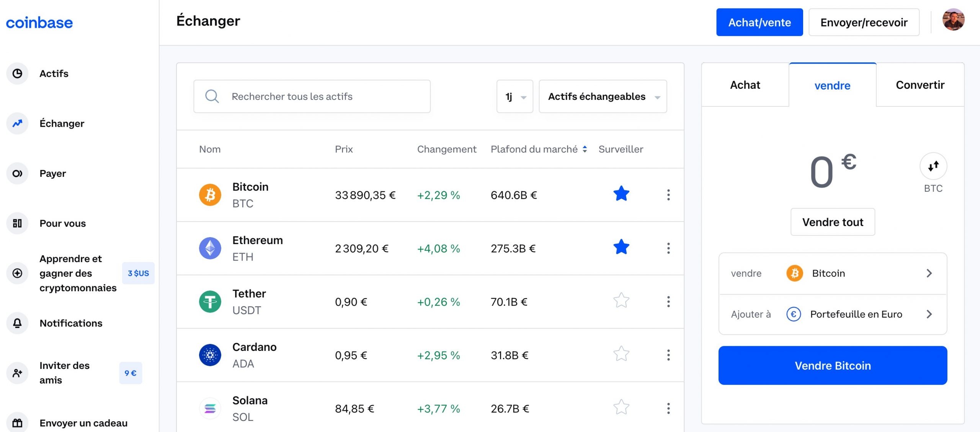The height and width of the screenshot is (432, 980).
Task: Click Ethereum change +4,08 %
Action: pyautogui.click(x=438, y=249)
